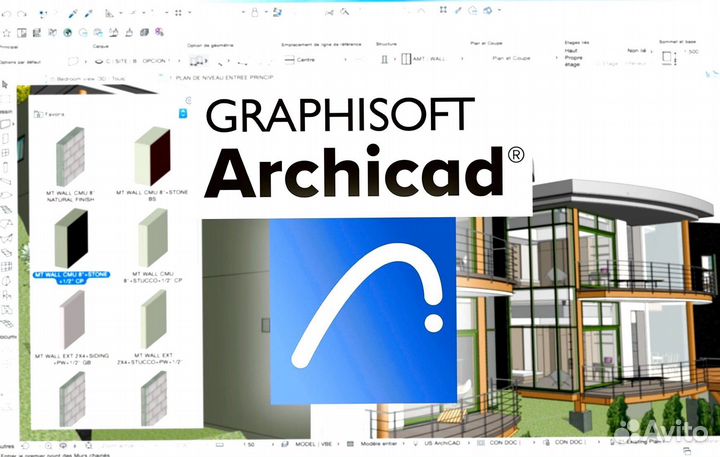This screenshot has height=457, width=720.
Task: Select the MT WALL CMU 8" NATURAL FINISH favorite
Action: coord(70,164)
